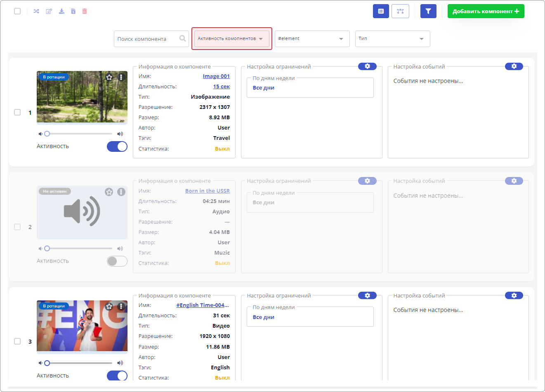
Task: Expand the #element dropdown
Action: [312, 39]
